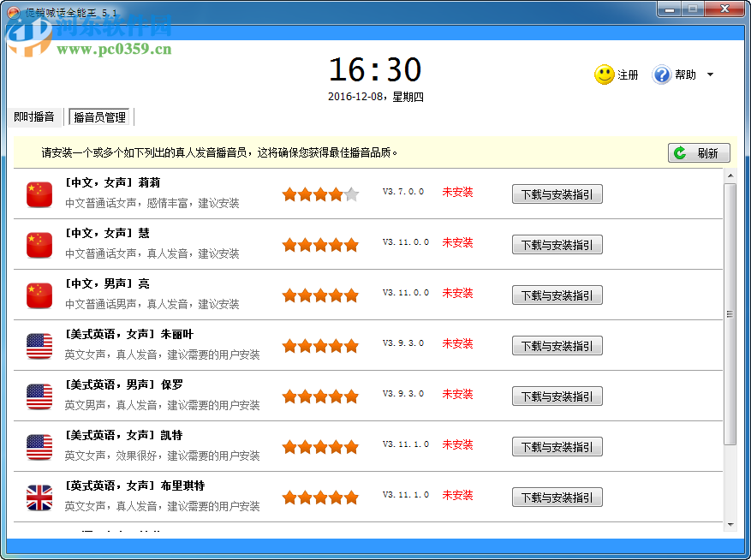Click the American flag beside 朱丽叶
Image resolution: width=751 pixels, height=560 pixels.
(37, 346)
